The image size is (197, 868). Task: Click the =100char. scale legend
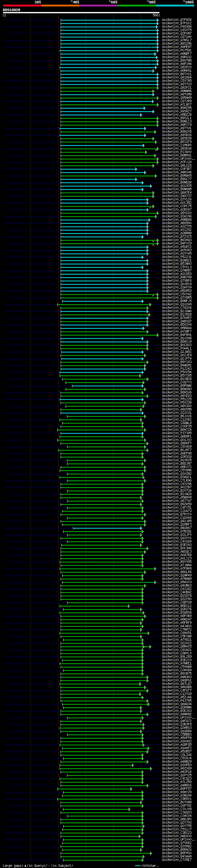[x=146, y=865]
